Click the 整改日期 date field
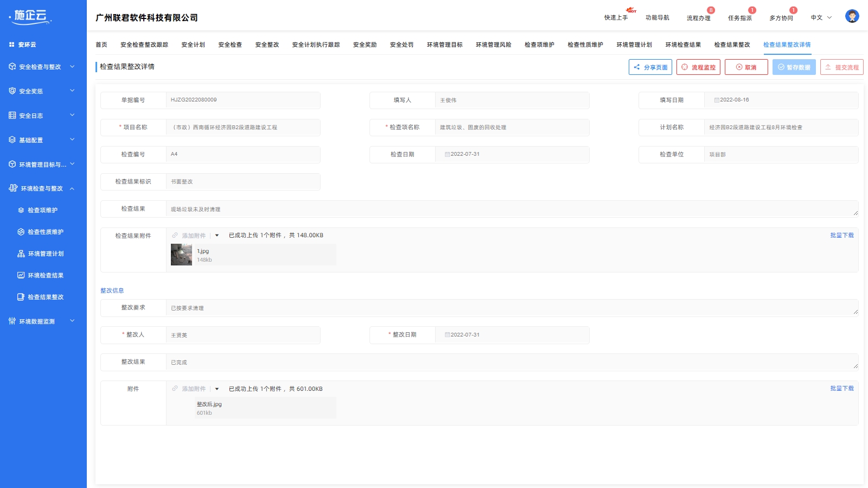The width and height of the screenshot is (868, 488). 512,335
